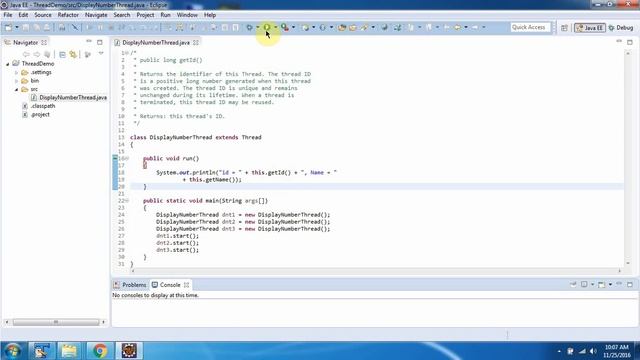
Task: Open the Run dropdown arrow in toolbar
Action: pos(276,27)
